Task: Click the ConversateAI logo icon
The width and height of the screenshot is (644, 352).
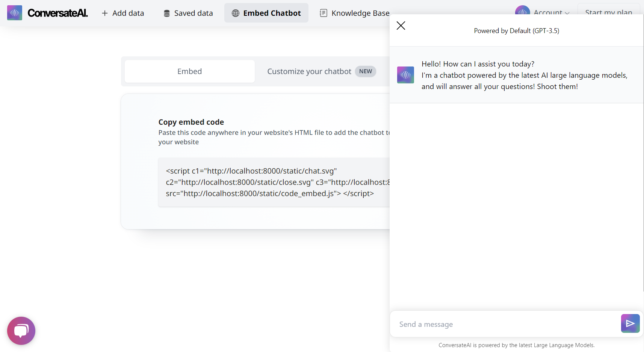Action: [x=15, y=13]
